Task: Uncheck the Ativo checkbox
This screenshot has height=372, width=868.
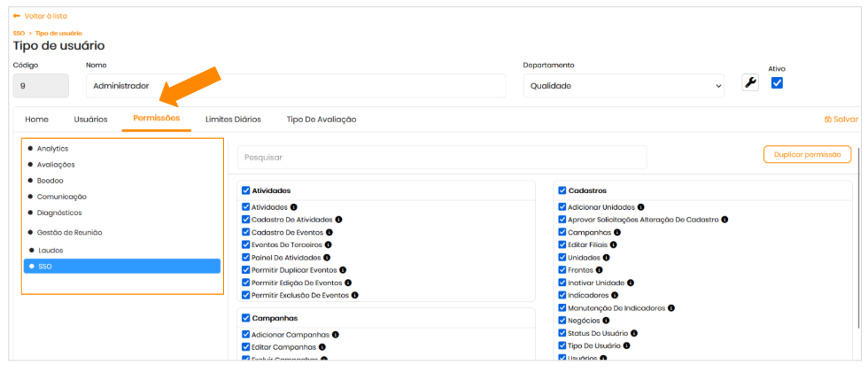Action: coord(777,83)
